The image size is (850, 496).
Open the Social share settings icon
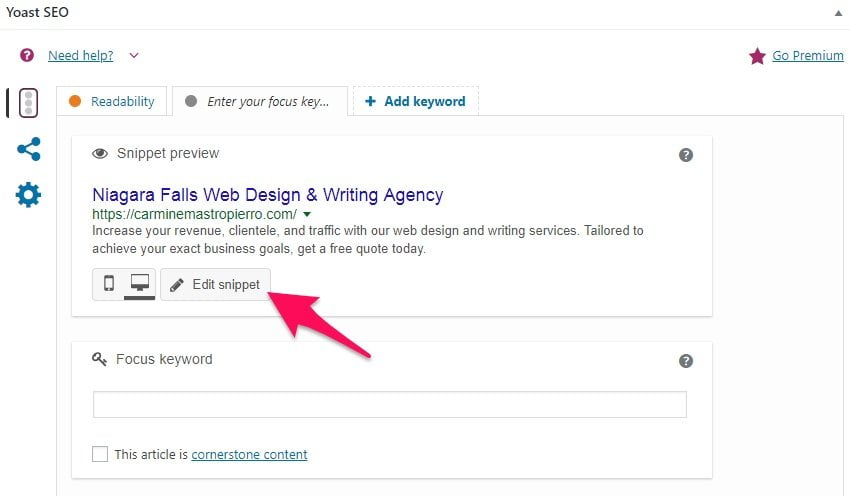pos(29,149)
